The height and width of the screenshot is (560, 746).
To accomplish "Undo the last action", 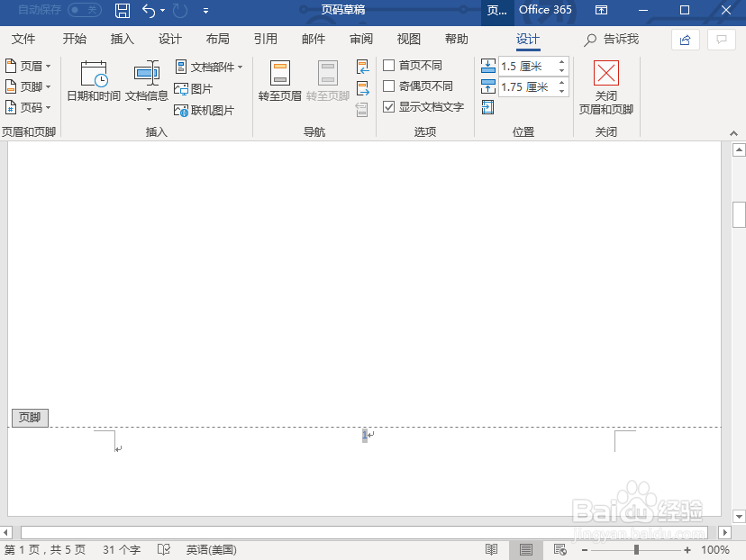I will tap(149, 11).
